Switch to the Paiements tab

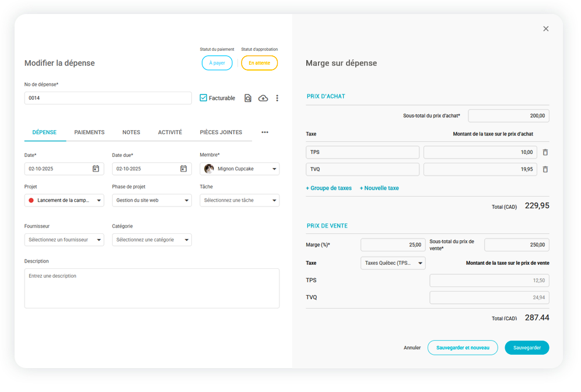[89, 132]
